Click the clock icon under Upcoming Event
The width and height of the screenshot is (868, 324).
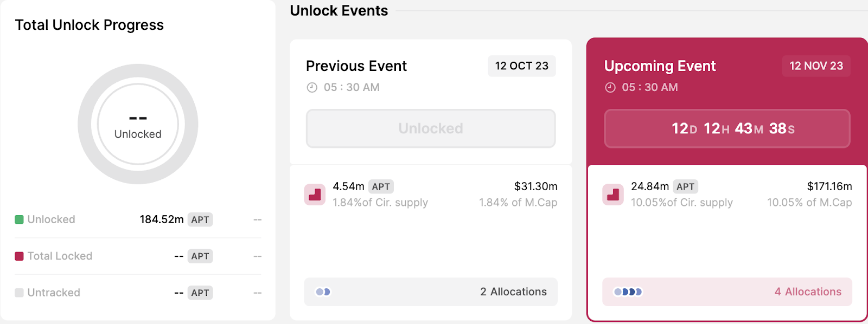[610, 88]
